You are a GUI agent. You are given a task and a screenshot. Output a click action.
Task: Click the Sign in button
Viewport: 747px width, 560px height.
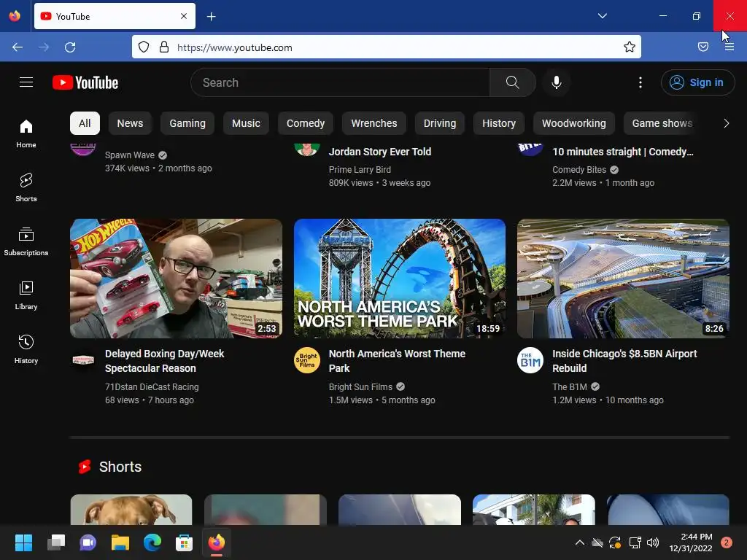[x=697, y=82]
